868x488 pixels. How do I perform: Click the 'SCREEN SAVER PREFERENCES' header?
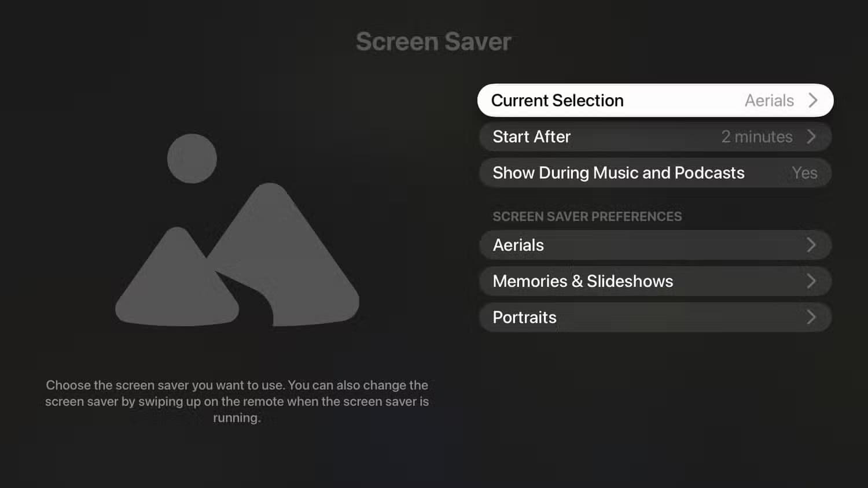(x=587, y=216)
